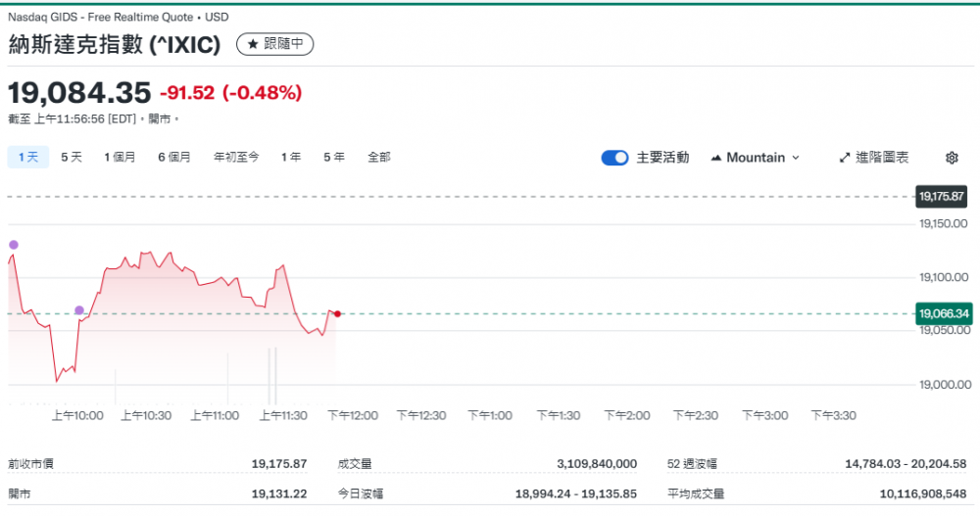Select 年初至今 year-to-date range
Viewport: 980px width, 516px height.
(x=236, y=157)
